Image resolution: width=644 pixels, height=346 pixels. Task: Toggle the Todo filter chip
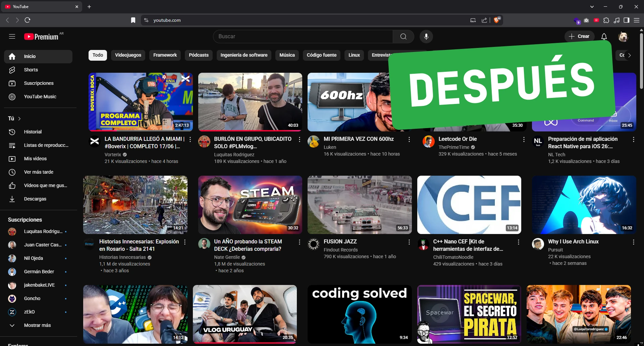tap(97, 55)
